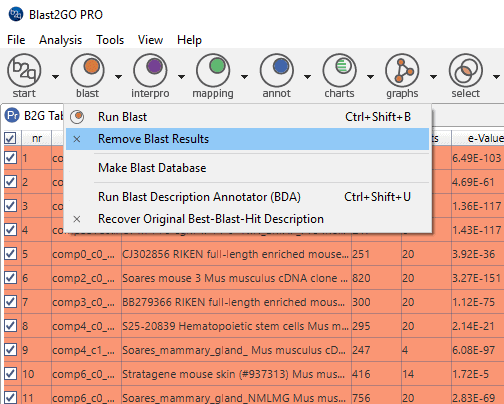Click the orange blast toolbar icon
Screen dimensions: 504x404
point(87,71)
